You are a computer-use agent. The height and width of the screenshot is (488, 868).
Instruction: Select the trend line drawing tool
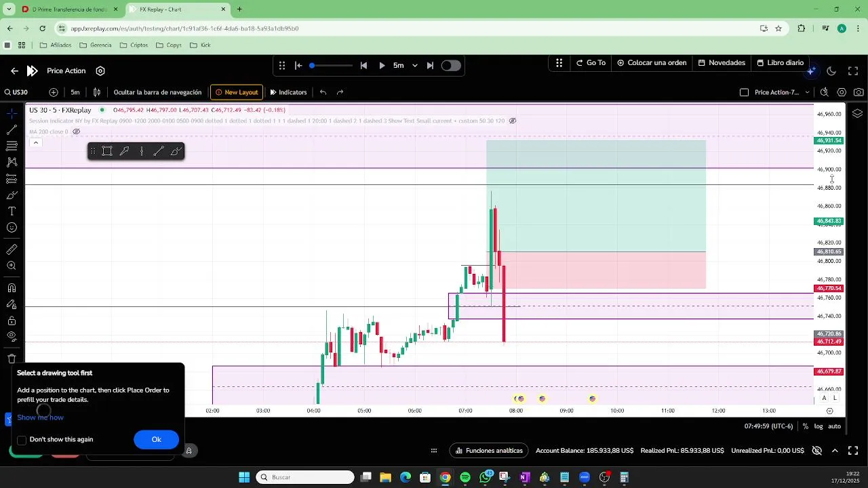click(x=12, y=129)
